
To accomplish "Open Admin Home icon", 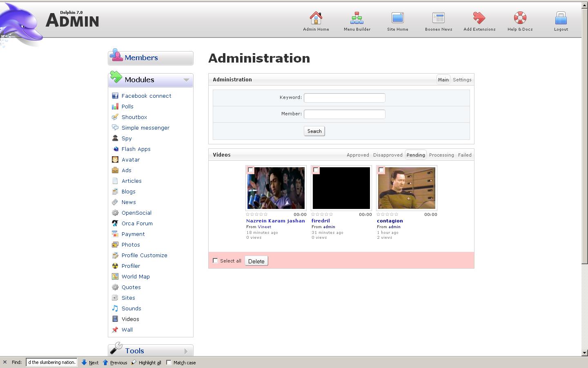I will click(x=316, y=18).
